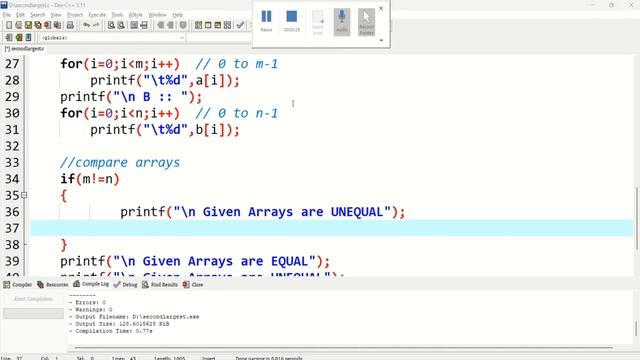Image resolution: width=640 pixels, height=360 pixels.
Task: Open the Project menu
Action: point(75,15)
